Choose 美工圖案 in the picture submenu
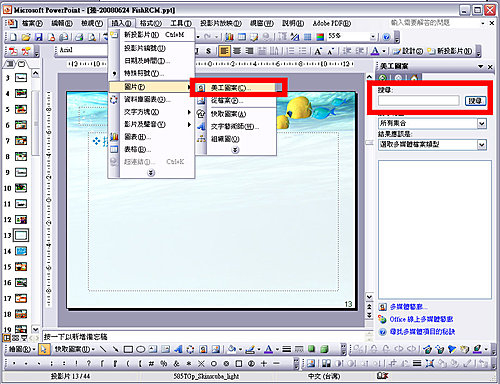Screen dimensions: 500x384 (x=236, y=88)
